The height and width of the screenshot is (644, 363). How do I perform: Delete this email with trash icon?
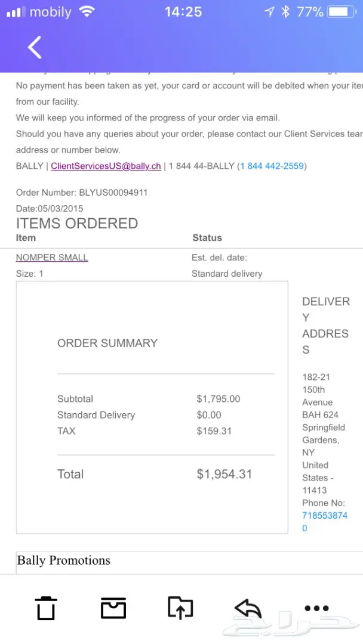[45, 608]
